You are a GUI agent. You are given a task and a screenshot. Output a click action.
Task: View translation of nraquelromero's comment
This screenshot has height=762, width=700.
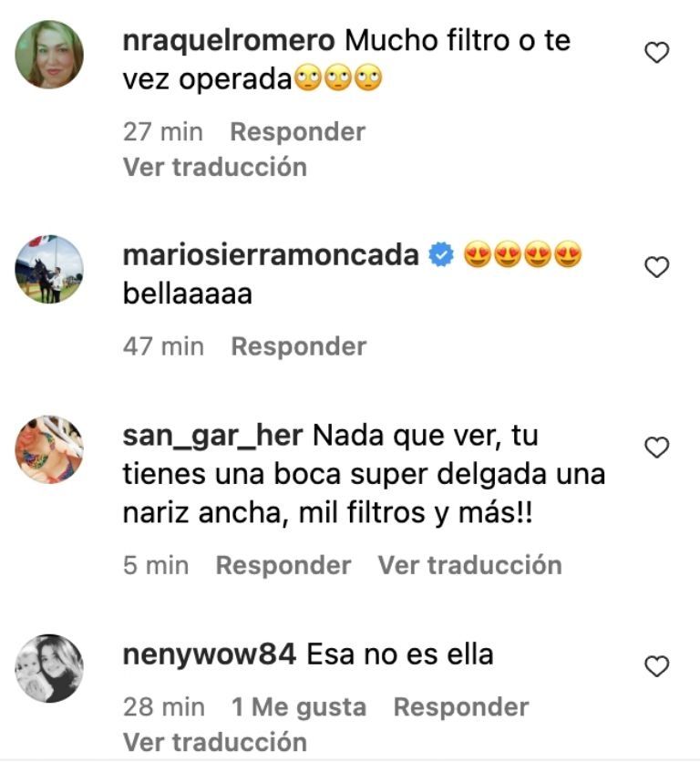215,167
